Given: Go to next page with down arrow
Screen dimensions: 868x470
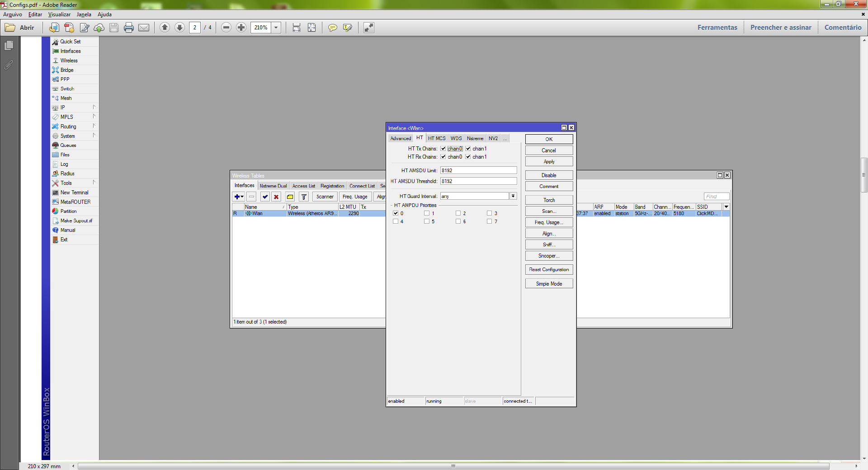Looking at the screenshot, I should [179, 28].
